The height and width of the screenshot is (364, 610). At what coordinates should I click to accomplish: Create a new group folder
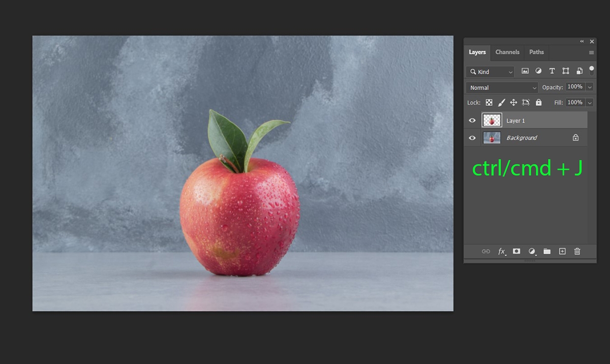click(x=547, y=251)
